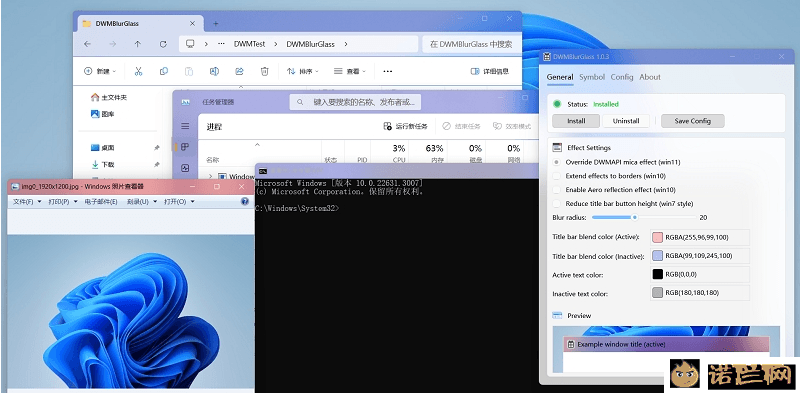Click the Explorer search box for DWMBlurGlass
The image size is (800, 393).
[x=472, y=44]
